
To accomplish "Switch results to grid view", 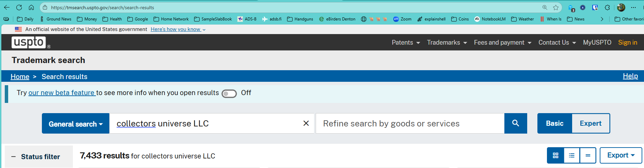I will [x=555, y=155].
